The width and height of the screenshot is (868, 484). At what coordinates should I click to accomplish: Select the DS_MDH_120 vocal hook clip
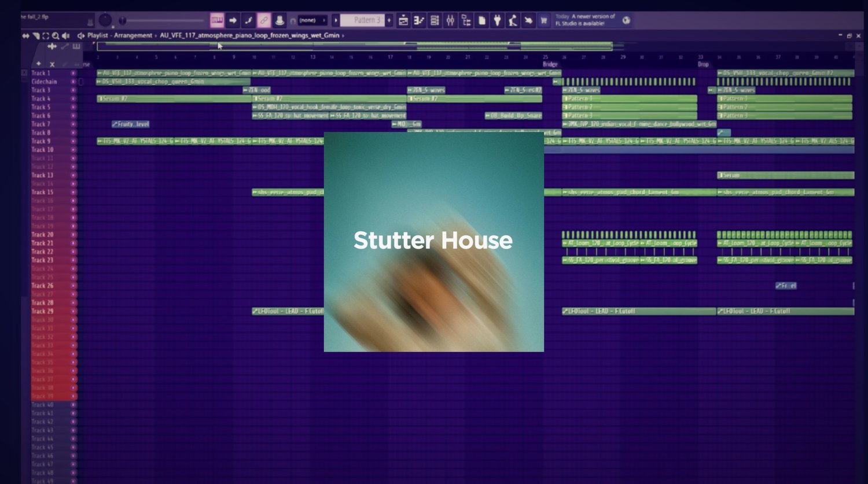(329, 107)
